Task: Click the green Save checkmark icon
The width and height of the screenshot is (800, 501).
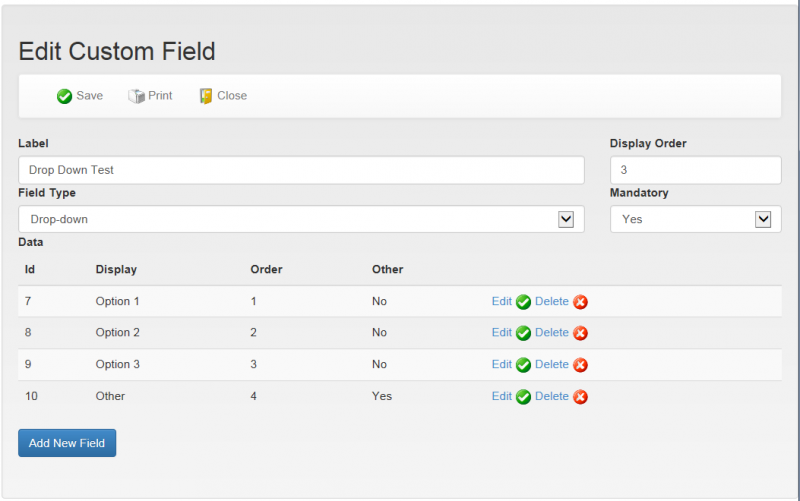Action: coord(64,96)
